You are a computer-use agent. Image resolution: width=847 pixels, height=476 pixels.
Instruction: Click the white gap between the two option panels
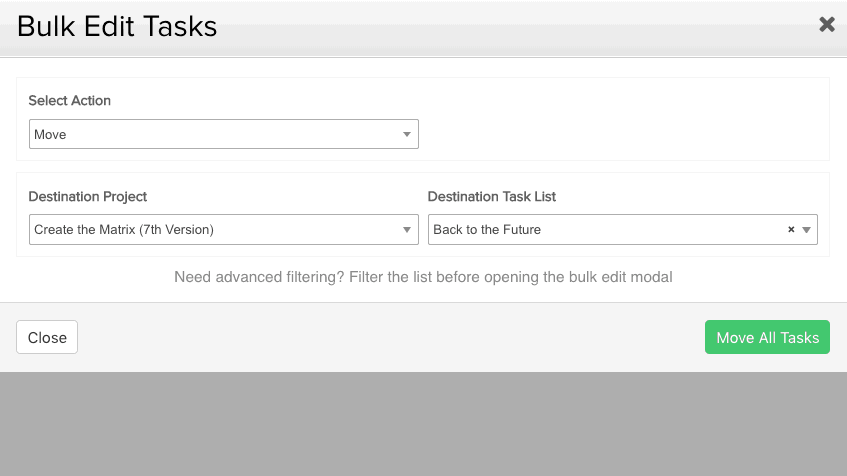[x=423, y=166]
